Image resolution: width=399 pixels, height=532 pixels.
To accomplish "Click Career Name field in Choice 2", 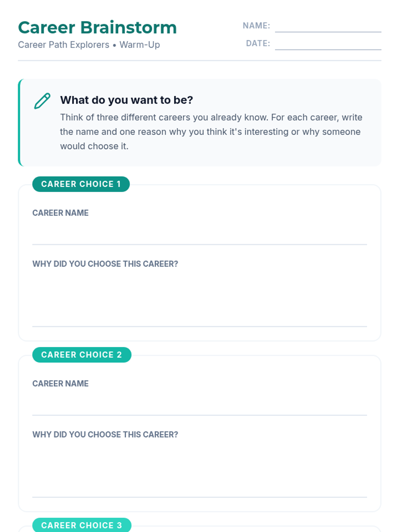I will click(199, 404).
